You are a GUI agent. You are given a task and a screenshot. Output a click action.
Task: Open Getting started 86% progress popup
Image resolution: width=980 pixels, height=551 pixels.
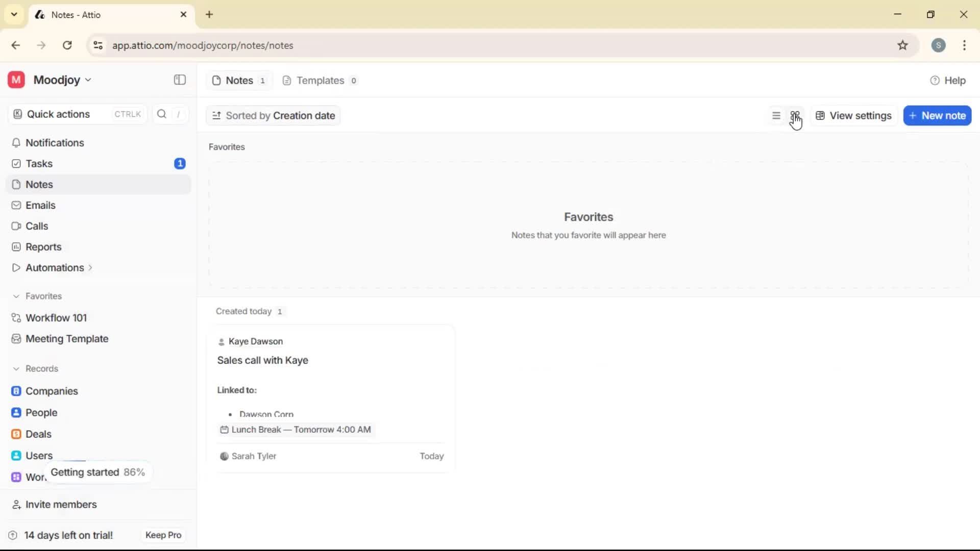pos(97,472)
